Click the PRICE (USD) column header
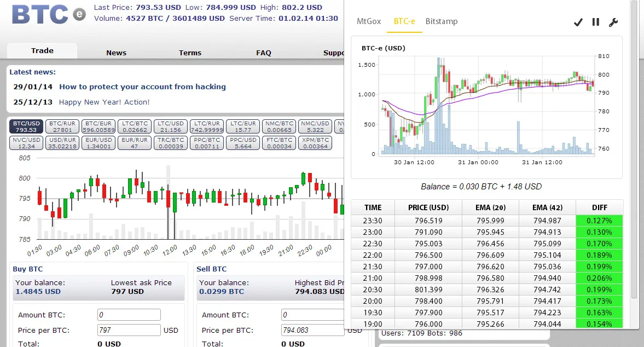This screenshot has height=347, width=644. (x=428, y=208)
